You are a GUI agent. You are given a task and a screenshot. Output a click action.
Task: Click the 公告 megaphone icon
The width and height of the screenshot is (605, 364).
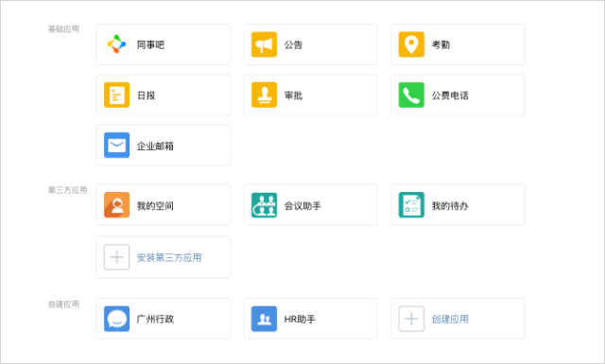pyautogui.click(x=264, y=44)
